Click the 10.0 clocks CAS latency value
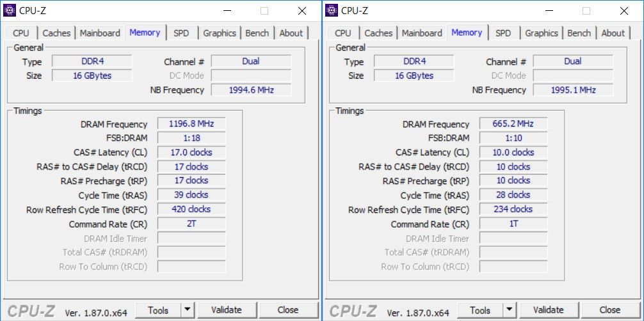 tap(513, 152)
